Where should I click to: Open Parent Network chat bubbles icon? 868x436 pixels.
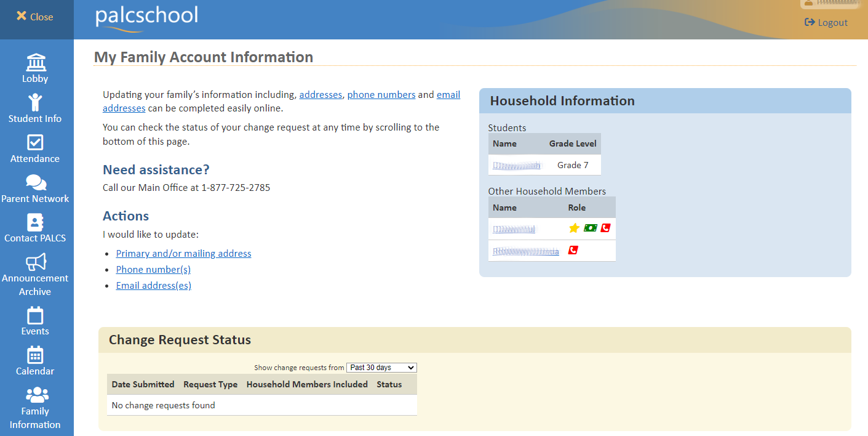(36, 182)
